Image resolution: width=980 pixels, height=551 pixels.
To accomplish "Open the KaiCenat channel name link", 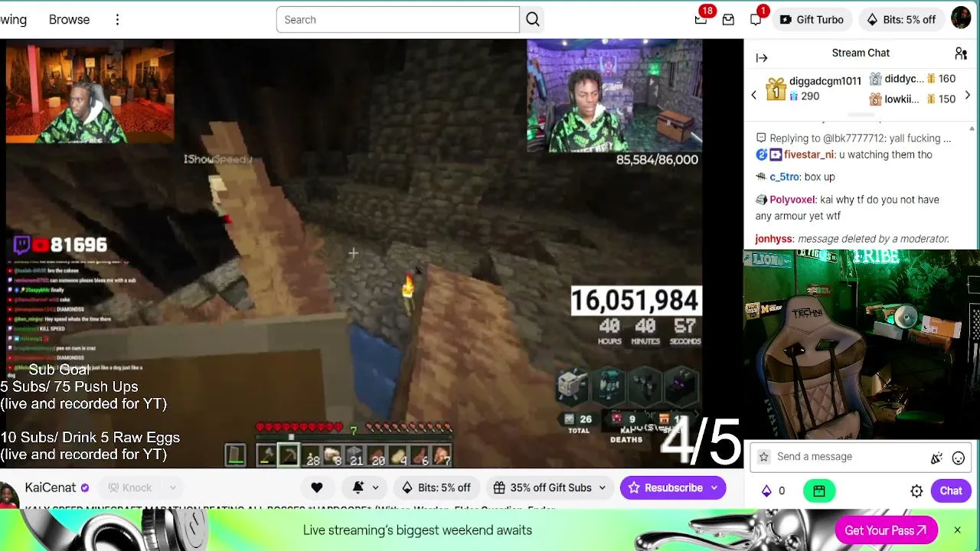I will click(x=51, y=487).
